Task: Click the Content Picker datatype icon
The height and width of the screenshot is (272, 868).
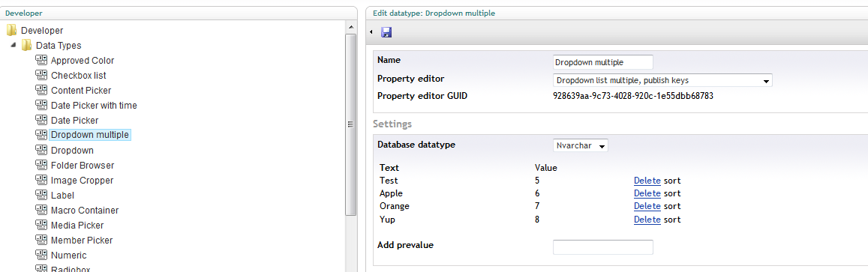Action: [41, 90]
